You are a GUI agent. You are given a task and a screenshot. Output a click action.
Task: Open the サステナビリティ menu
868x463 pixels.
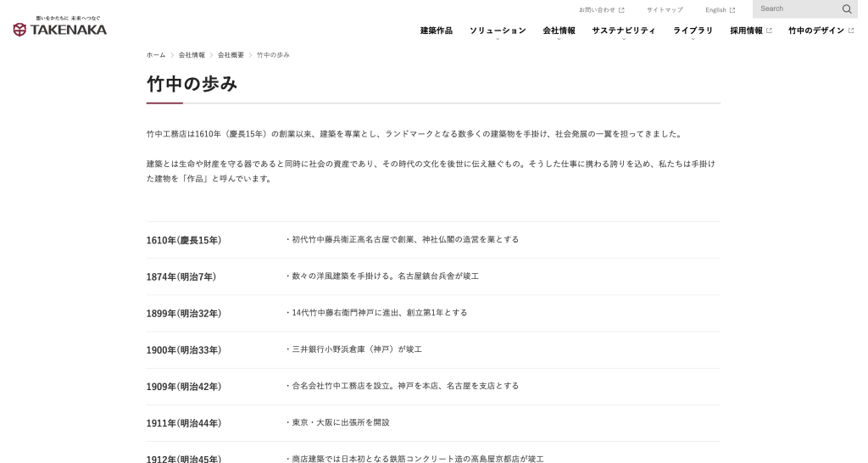624,31
